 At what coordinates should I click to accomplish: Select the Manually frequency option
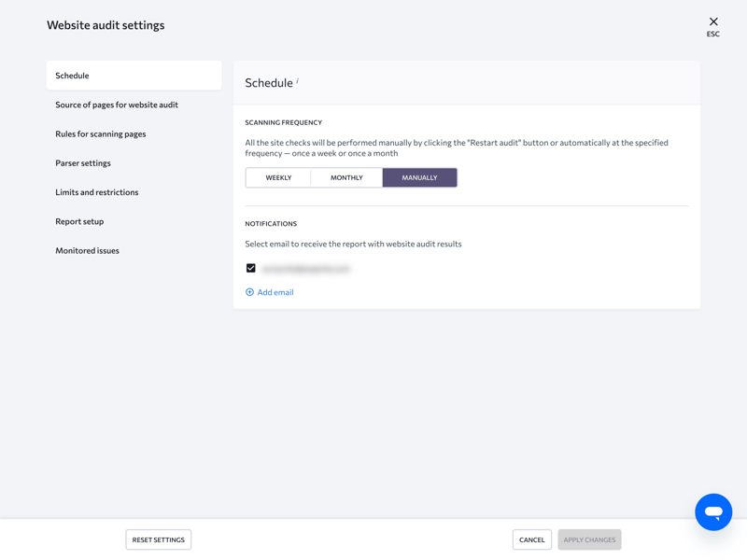tap(419, 177)
